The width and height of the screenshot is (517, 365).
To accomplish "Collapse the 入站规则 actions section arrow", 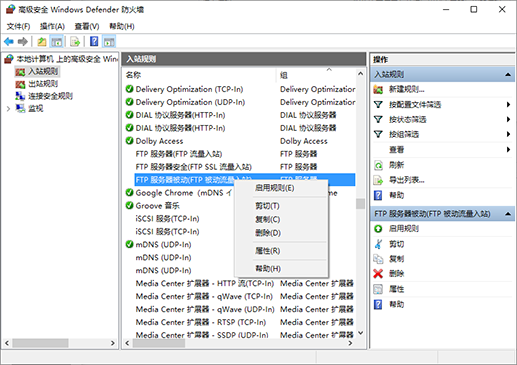I will 508,74.
